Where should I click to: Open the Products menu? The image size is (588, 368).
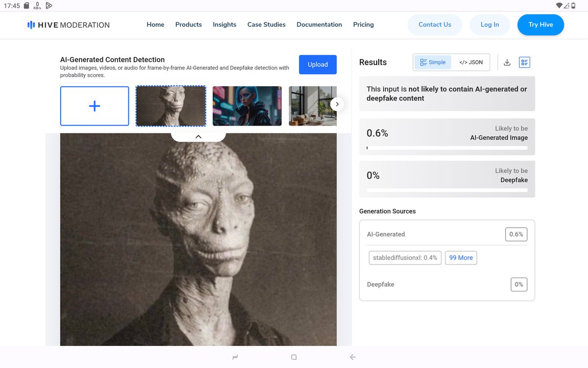click(x=189, y=25)
